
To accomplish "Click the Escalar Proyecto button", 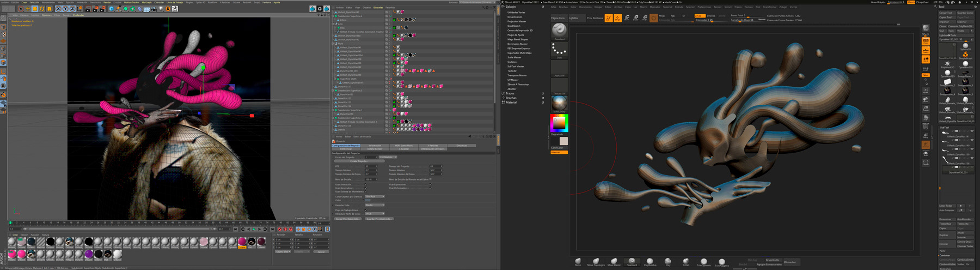I will pos(359,161).
